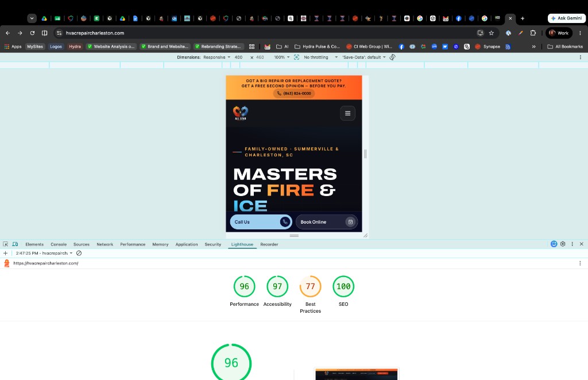
Task: Toggle the device toolbar icon in DevTools
Action: click(x=15, y=244)
